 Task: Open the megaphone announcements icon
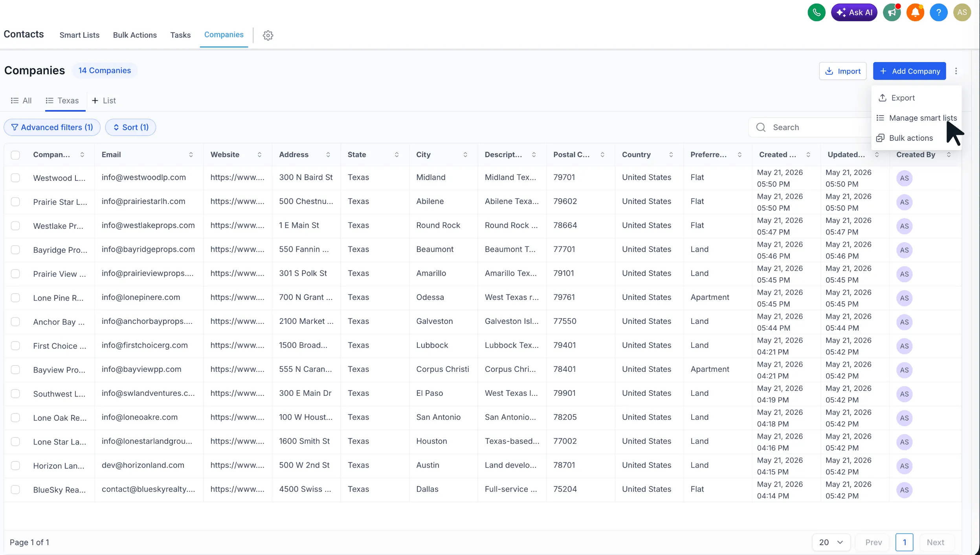tap(892, 12)
